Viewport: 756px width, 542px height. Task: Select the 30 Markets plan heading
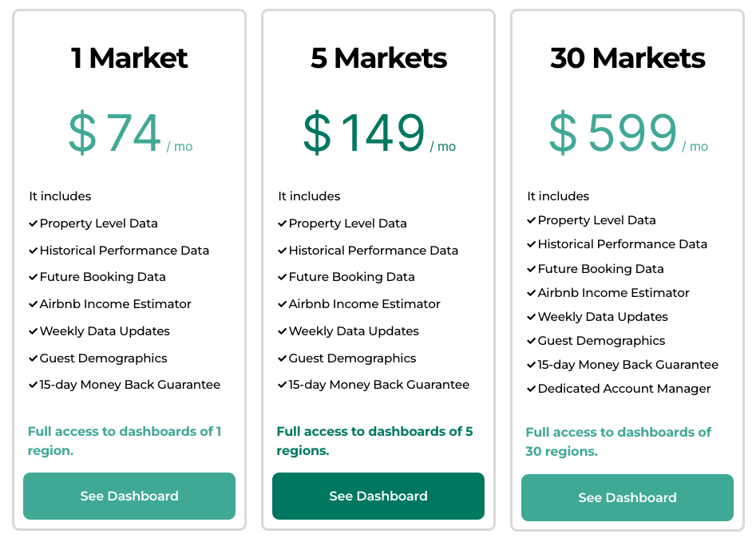627,58
